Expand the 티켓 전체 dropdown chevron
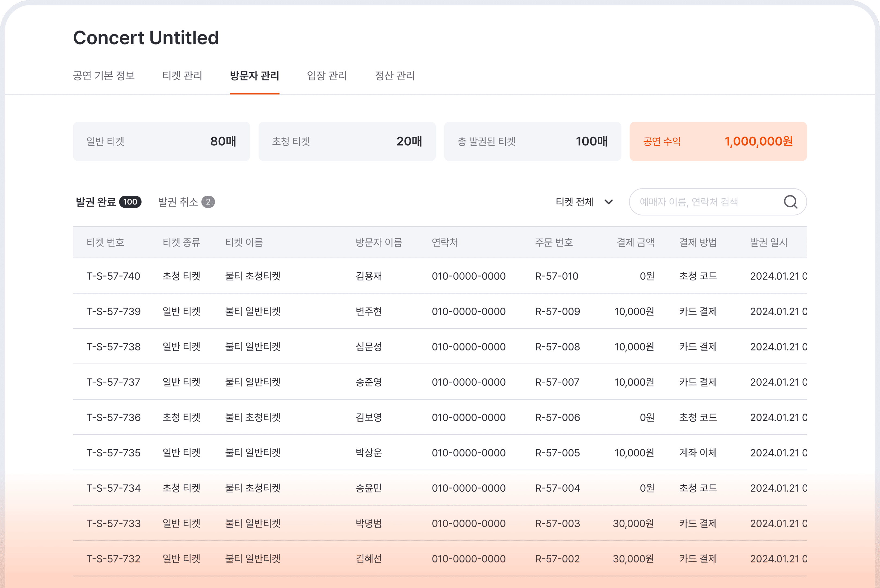Screen dimensions: 880x588 click(x=608, y=202)
